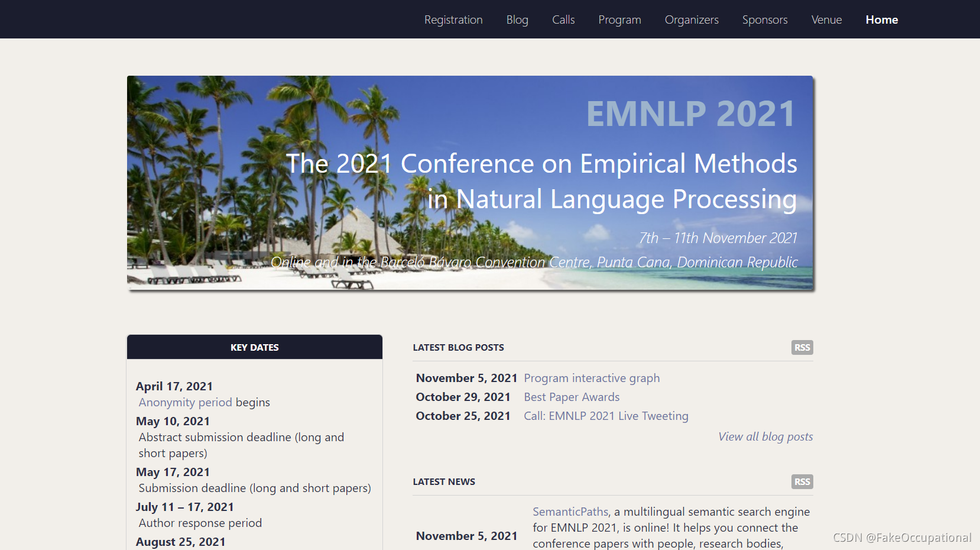Screen dimensions: 980x550
Task: Click the RSS icon for Latest Blog Posts
Action: pos(802,347)
